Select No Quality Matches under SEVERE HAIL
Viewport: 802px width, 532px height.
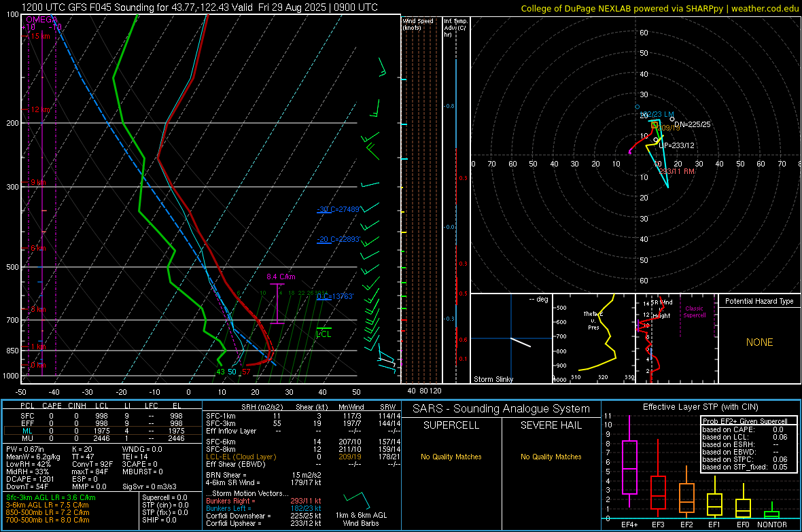pos(551,457)
